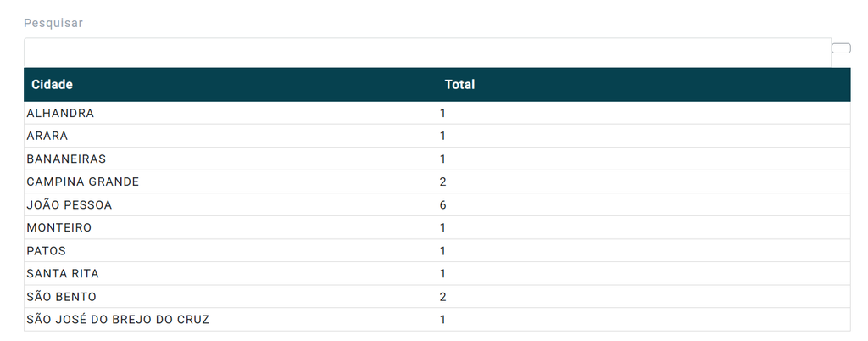The image size is (868, 341).
Task: Click the small button beside search field
Action: pyautogui.click(x=841, y=48)
